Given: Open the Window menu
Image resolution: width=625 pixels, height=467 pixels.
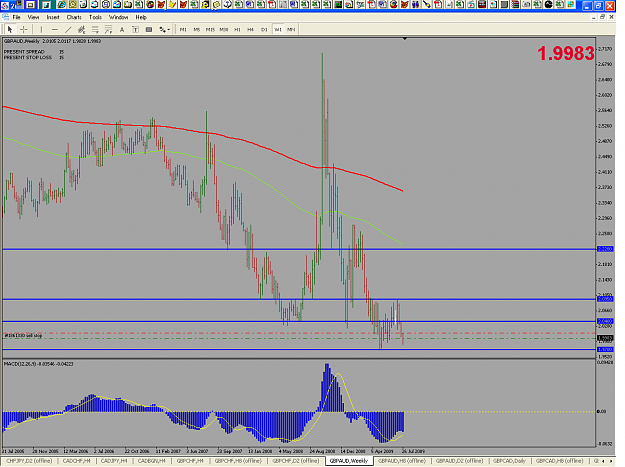Looking at the screenshot, I should [118, 17].
